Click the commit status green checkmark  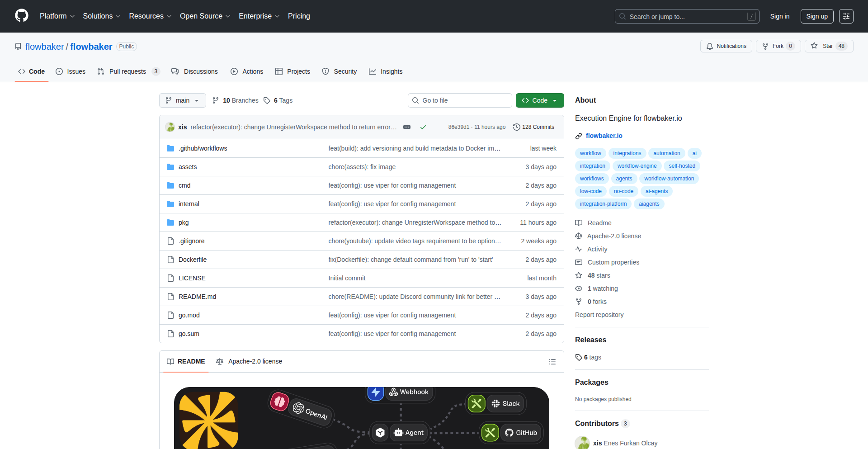[x=423, y=127]
